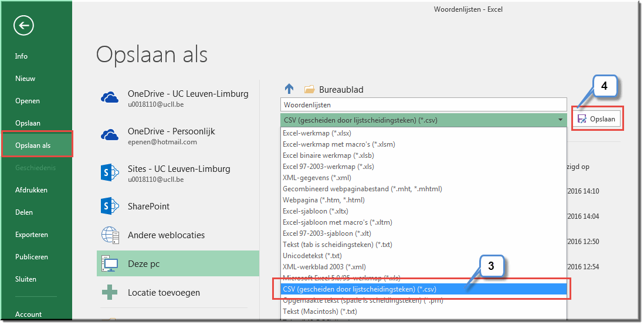Click the SharePoint location icon
This screenshot has height=325, width=644.
(110, 206)
